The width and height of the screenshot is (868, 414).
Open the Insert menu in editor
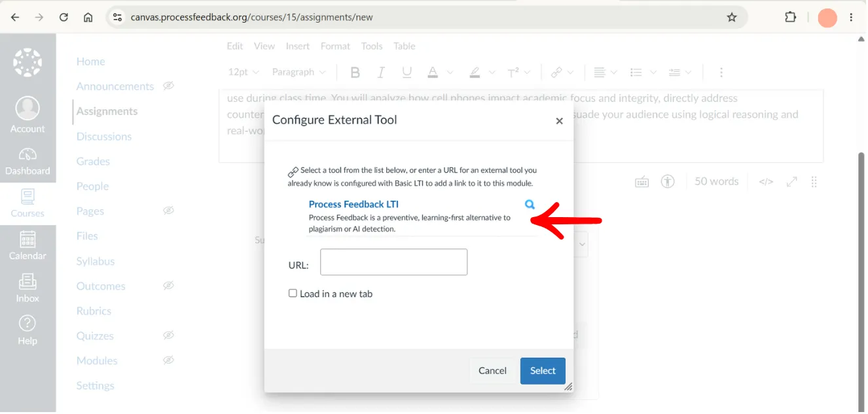pos(298,46)
